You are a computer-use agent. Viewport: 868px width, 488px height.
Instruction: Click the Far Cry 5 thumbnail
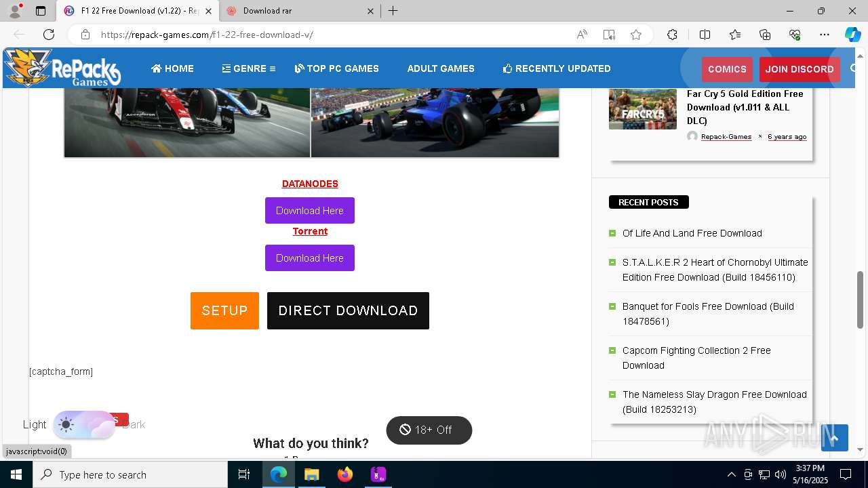643,108
